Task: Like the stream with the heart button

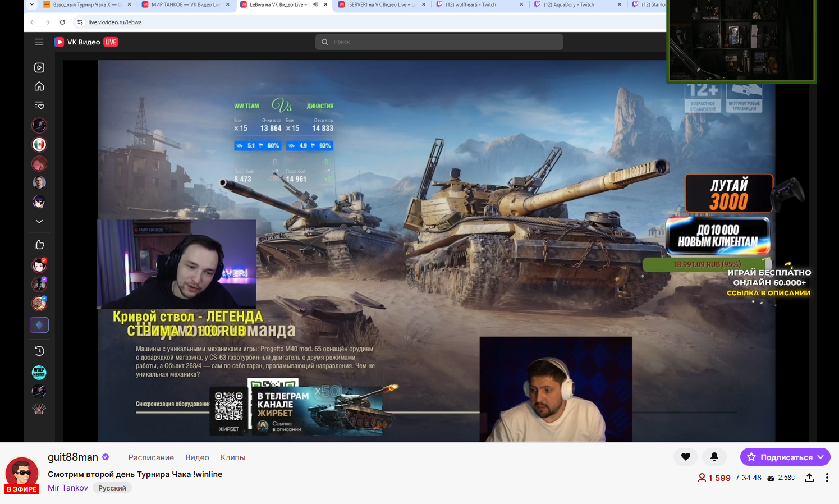Action: 685,457
